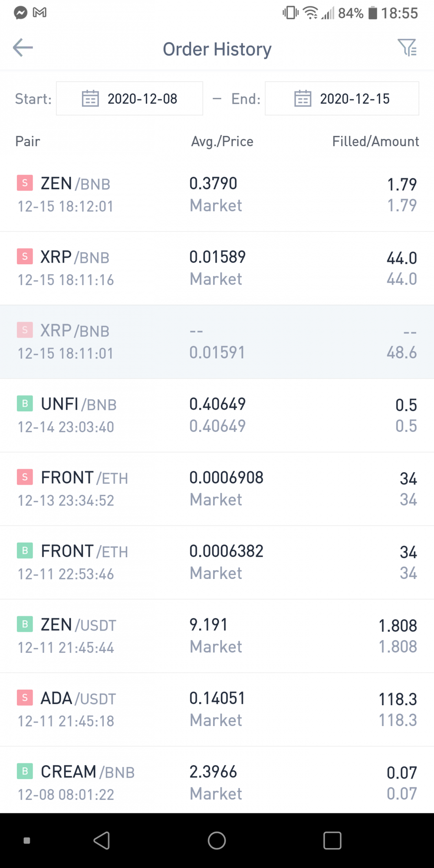Open the CREAM/BNB buy order
434x868 pixels.
pos(217,780)
